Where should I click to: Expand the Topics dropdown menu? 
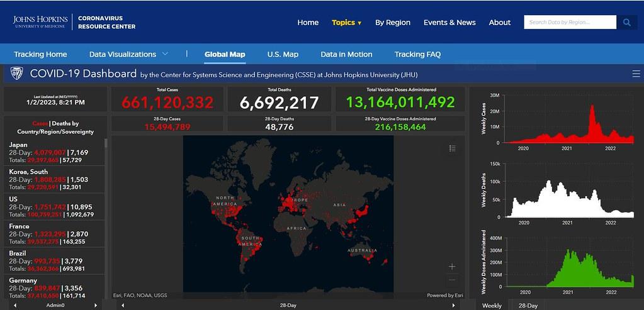[x=346, y=23]
